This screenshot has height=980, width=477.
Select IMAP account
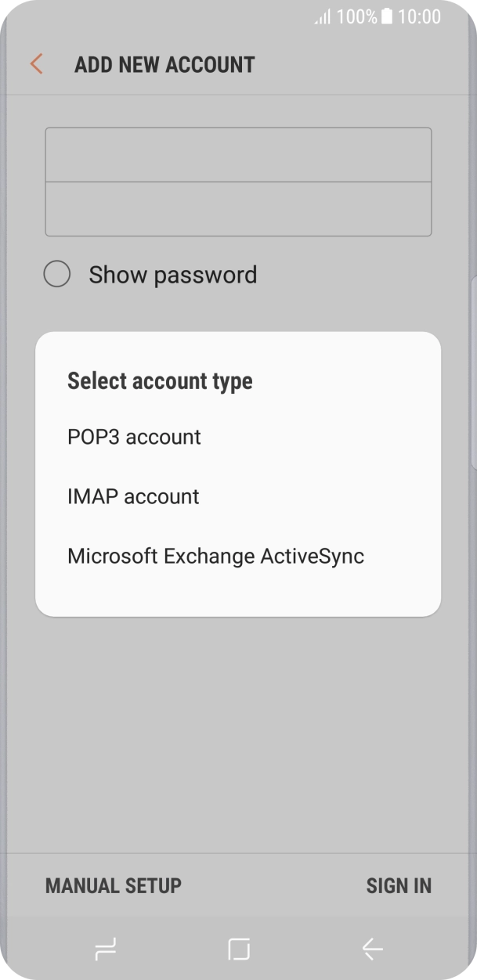(x=133, y=496)
